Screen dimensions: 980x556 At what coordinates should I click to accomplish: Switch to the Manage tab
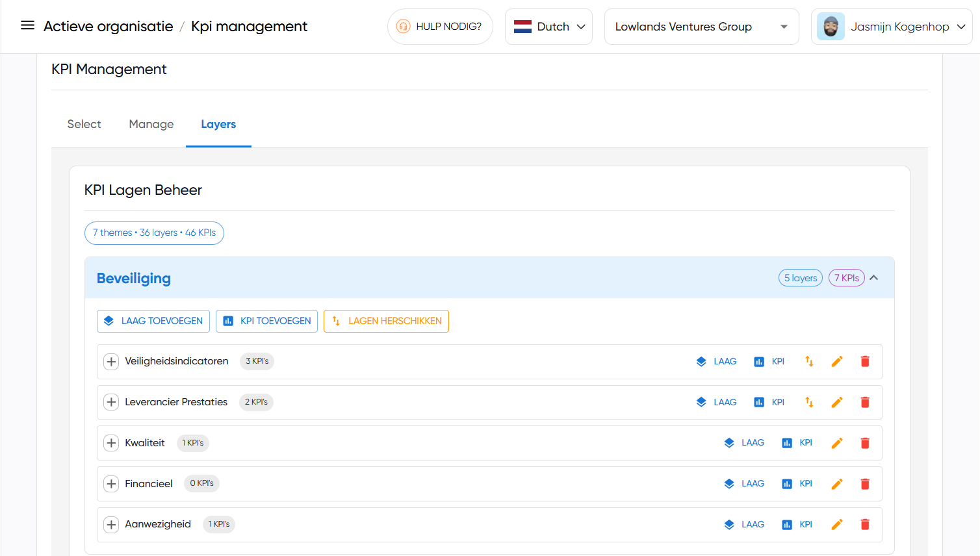click(151, 124)
